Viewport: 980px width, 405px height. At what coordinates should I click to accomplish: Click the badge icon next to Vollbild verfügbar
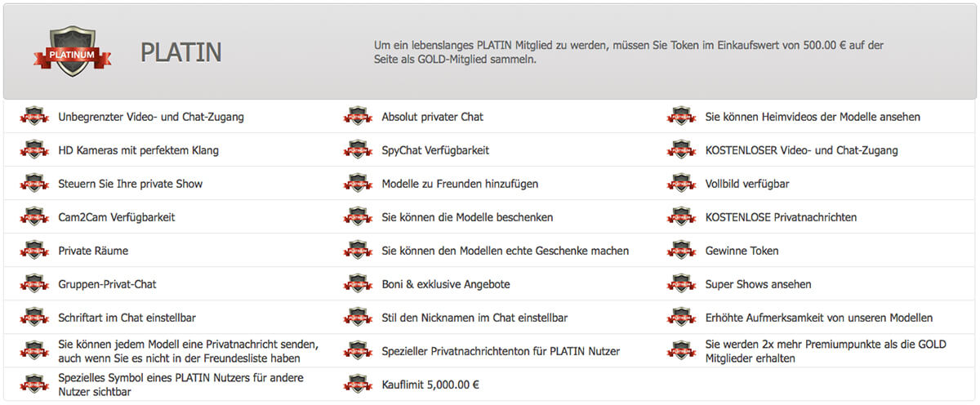pos(682,184)
